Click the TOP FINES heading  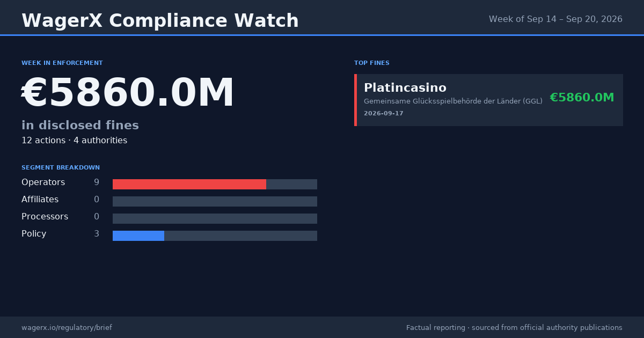pyautogui.click(x=372, y=63)
